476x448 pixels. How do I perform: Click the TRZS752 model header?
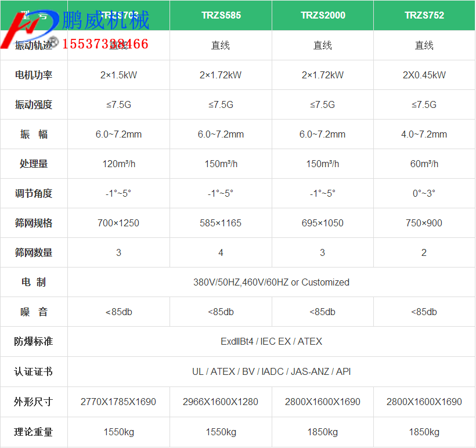(424, 15)
